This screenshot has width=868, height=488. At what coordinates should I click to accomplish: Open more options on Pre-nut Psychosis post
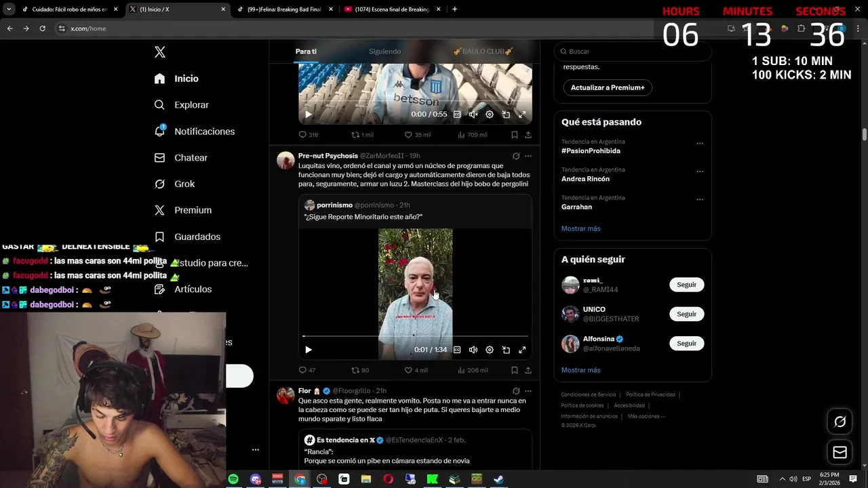pyautogui.click(x=528, y=156)
